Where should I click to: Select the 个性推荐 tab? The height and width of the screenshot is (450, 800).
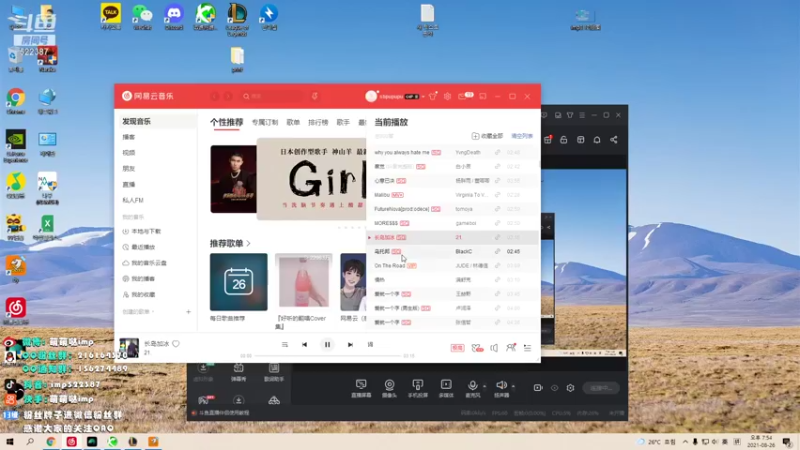[227, 122]
